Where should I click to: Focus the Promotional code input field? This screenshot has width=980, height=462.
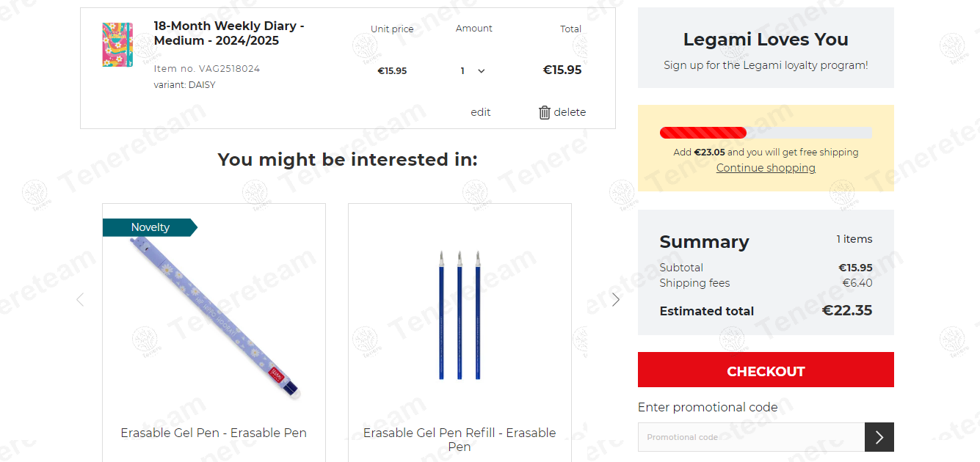pyautogui.click(x=751, y=438)
